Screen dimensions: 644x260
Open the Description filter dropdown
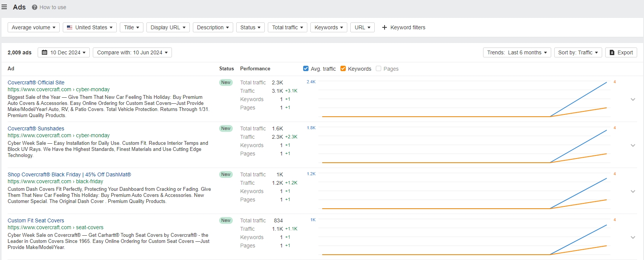point(213,27)
